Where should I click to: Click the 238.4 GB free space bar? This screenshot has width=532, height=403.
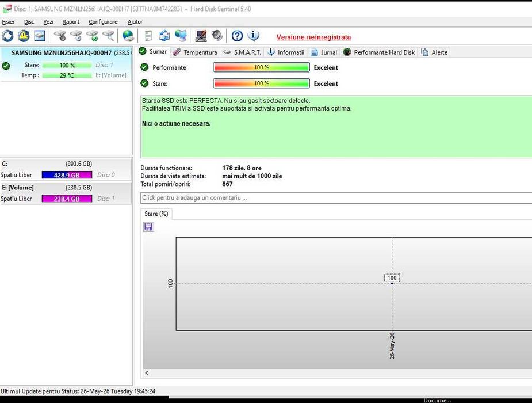[67, 199]
